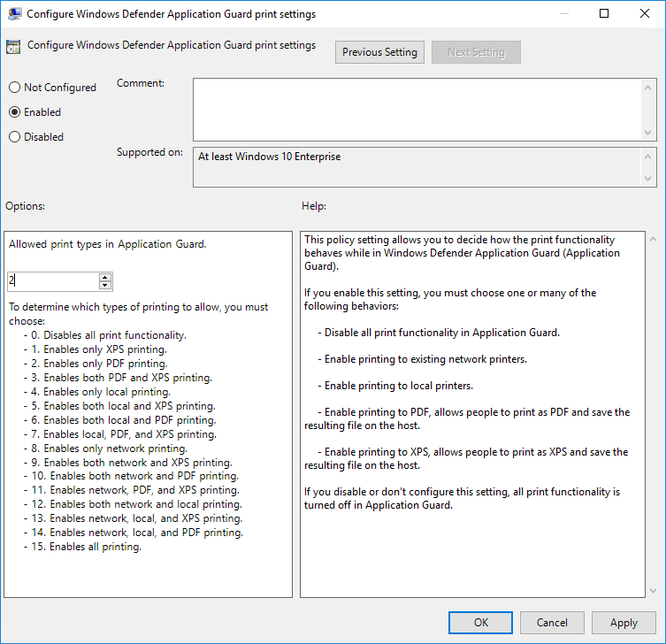This screenshot has height=644, width=666.
Task: Click '15. Enables all printing.' line
Action: (x=82, y=547)
